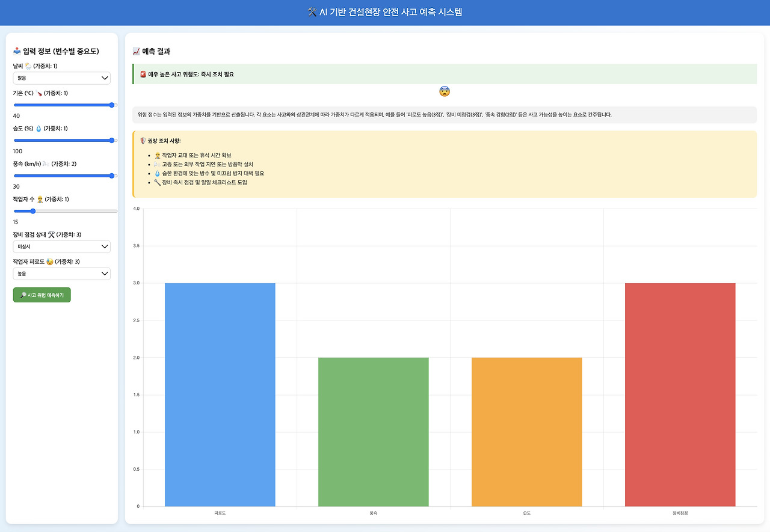Click the chart icon beside 예측 결과 heading
This screenshot has height=532, width=770.
tap(136, 52)
